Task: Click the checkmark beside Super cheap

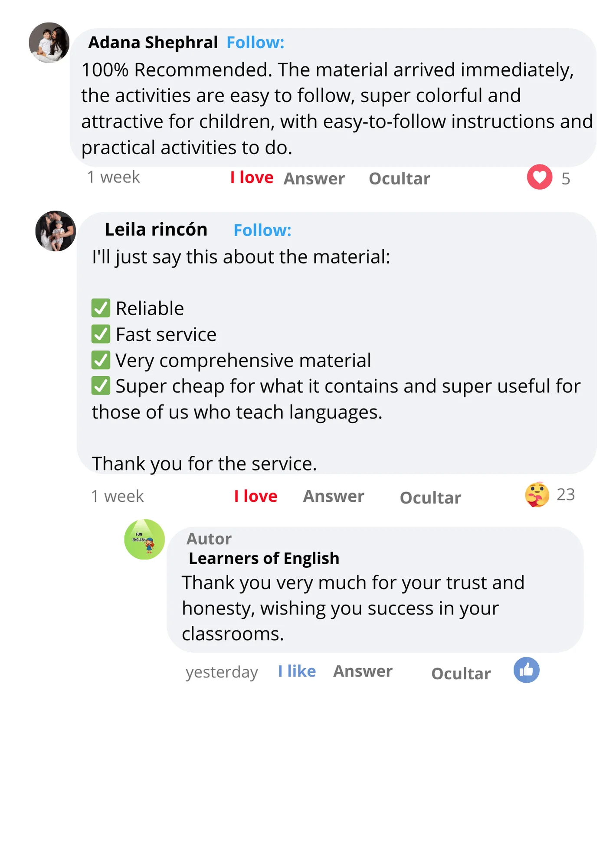Action: pos(101,386)
